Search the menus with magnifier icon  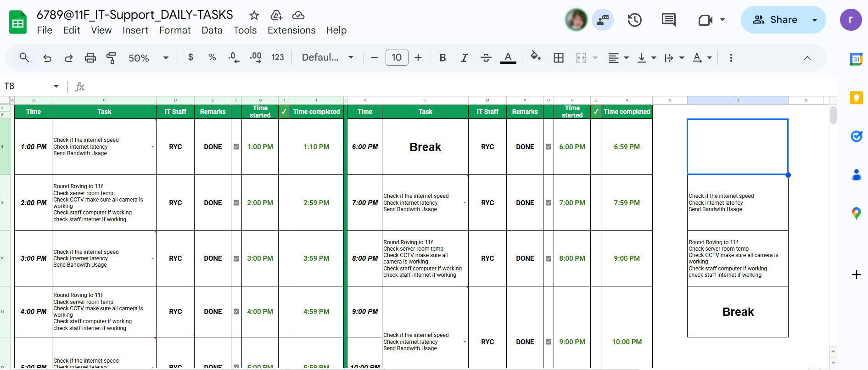pyautogui.click(x=24, y=57)
